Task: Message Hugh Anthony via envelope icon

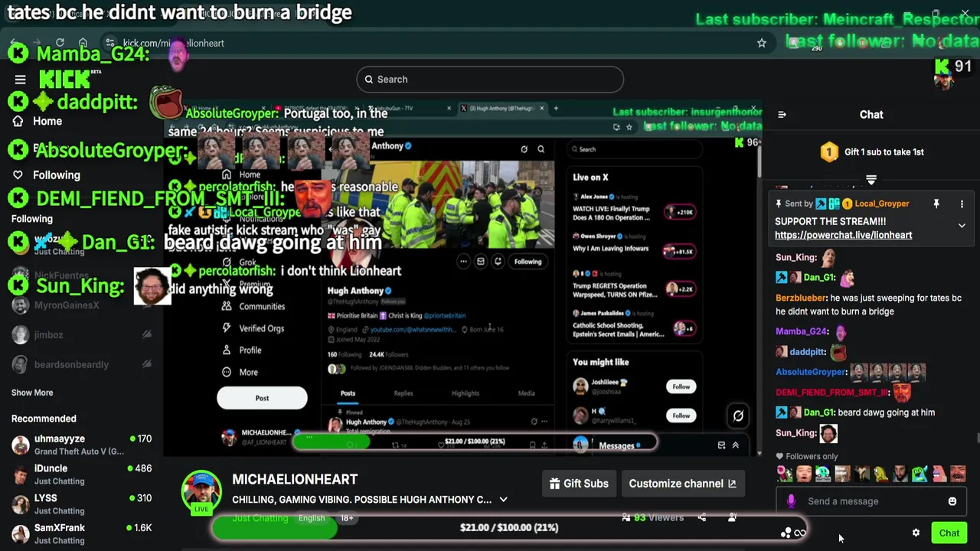Action: click(x=481, y=262)
